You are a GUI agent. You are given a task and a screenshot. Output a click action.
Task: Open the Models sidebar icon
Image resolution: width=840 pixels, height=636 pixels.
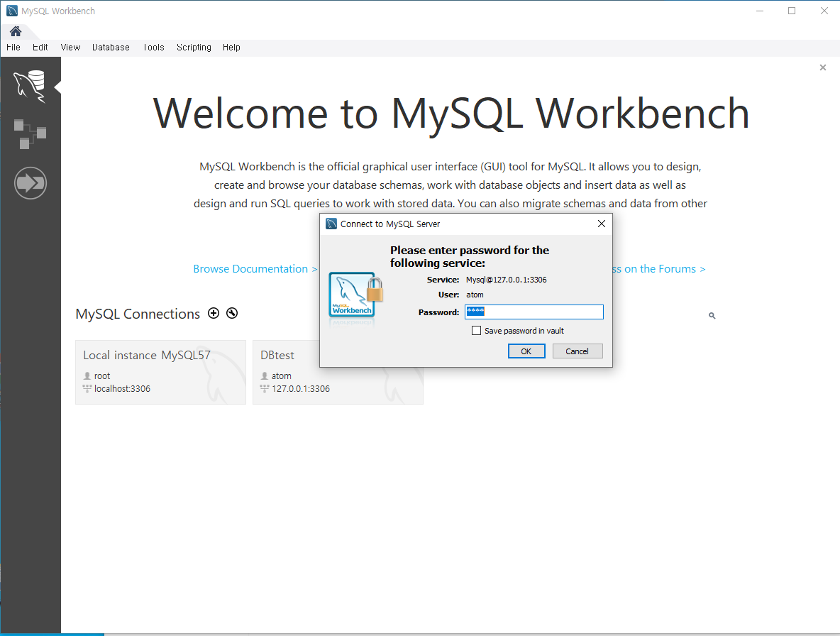(x=30, y=134)
